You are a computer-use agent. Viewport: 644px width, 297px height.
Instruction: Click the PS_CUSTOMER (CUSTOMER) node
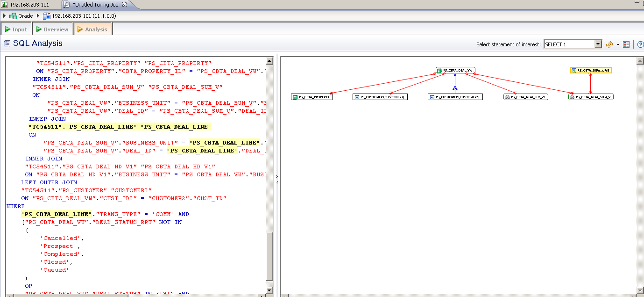(x=380, y=97)
